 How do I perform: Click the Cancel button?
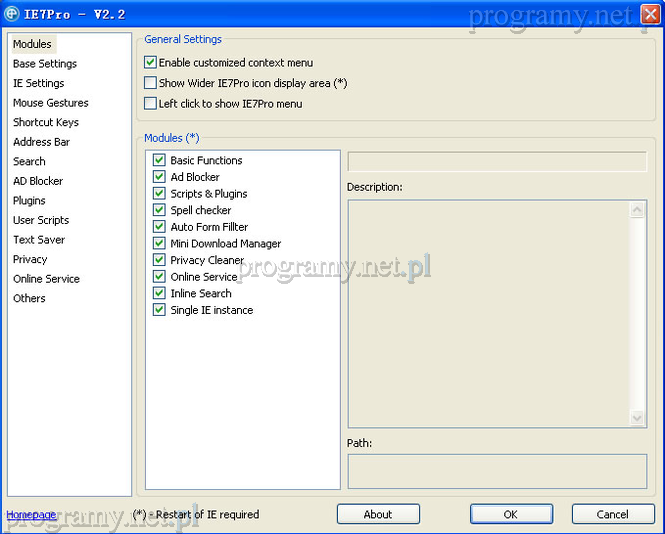(x=613, y=514)
